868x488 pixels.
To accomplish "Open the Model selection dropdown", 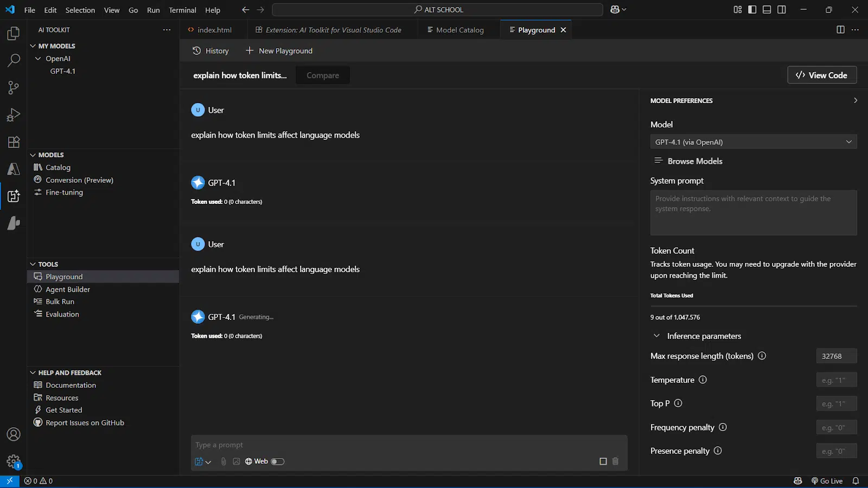I will coord(754,142).
